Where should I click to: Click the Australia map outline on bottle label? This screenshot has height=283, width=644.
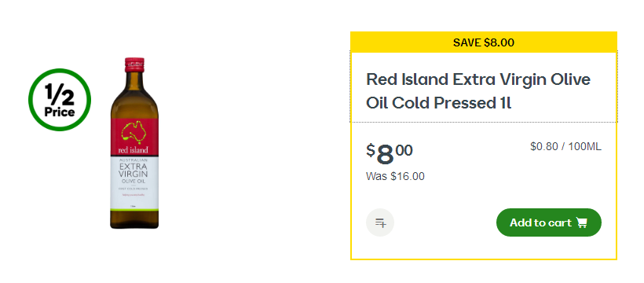(x=133, y=132)
